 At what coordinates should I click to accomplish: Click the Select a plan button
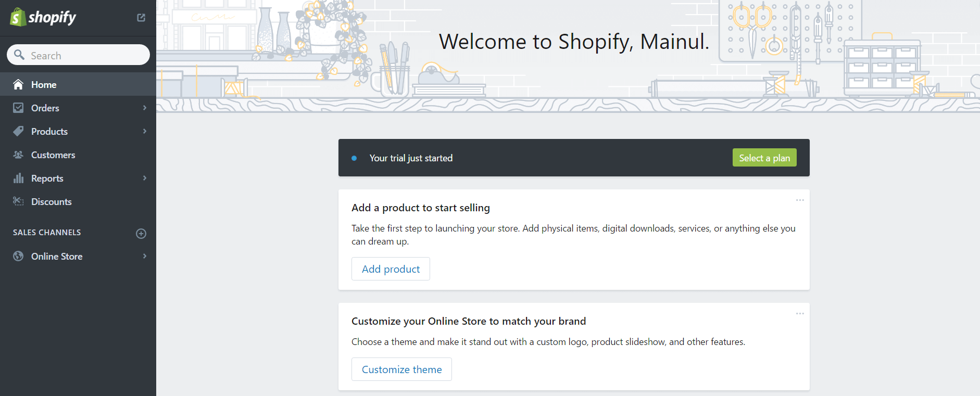(x=764, y=158)
